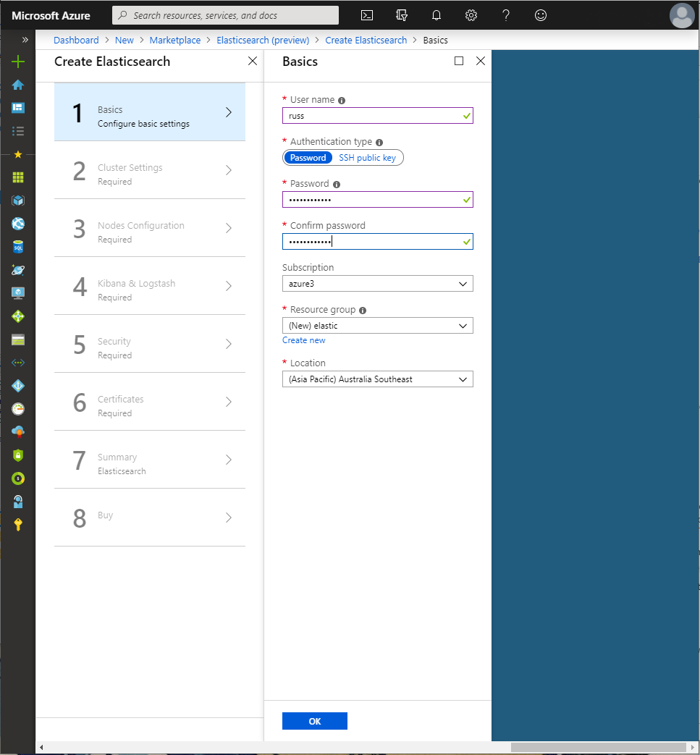This screenshot has height=755, width=700.
Task: Open the Subscription dropdown
Action: 377,283
